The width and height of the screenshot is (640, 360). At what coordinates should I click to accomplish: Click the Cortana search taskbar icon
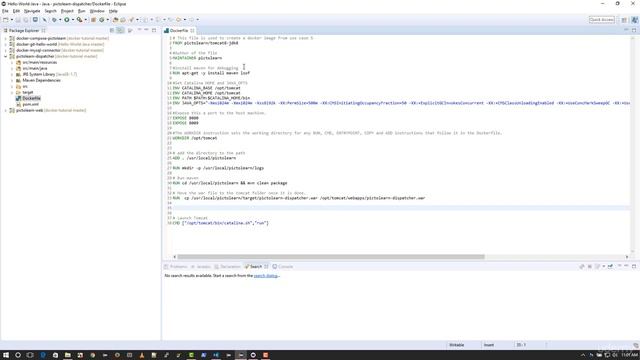(18, 355)
